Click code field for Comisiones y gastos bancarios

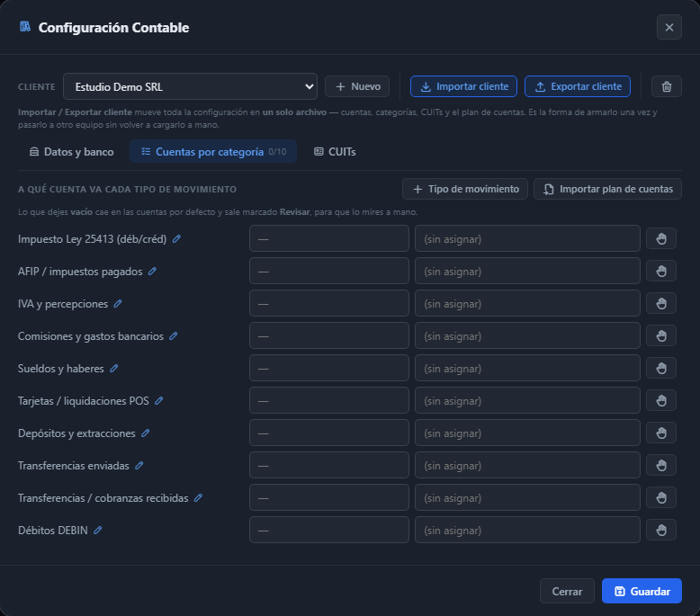pyautogui.click(x=329, y=335)
